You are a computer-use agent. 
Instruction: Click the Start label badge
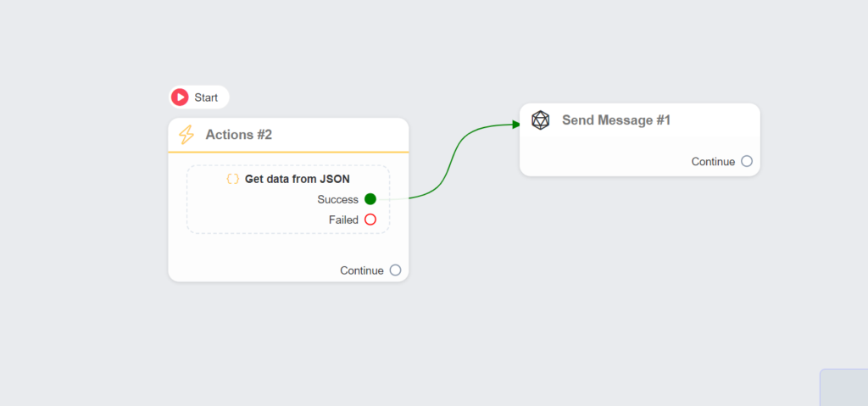click(206, 97)
